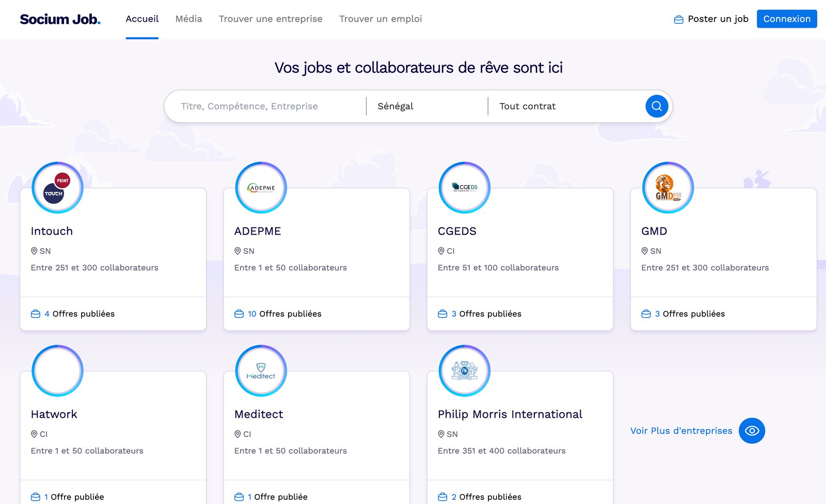The width and height of the screenshot is (826, 504).
Task: View ADEPME's 10 Offres publiées
Action: coord(284,314)
